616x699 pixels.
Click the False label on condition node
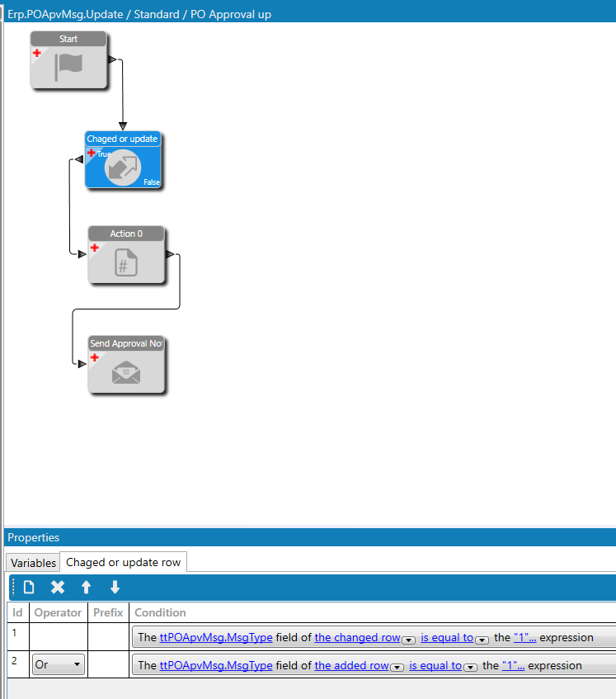pos(152,182)
